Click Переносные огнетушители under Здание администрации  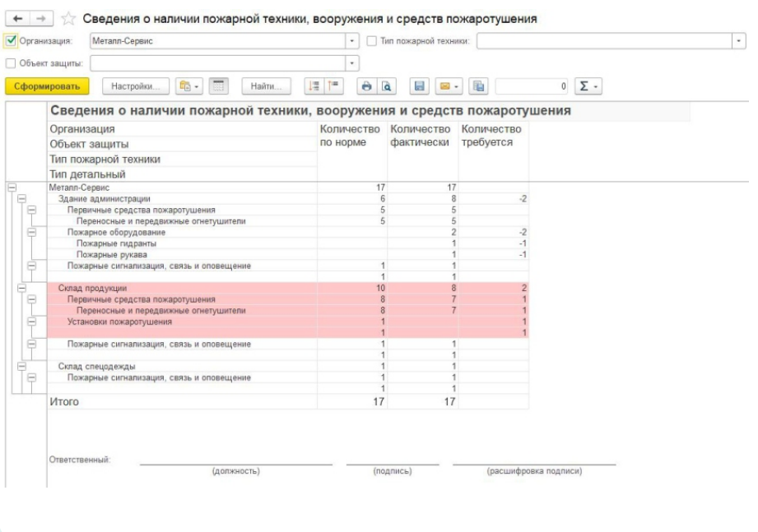[161, 221]
